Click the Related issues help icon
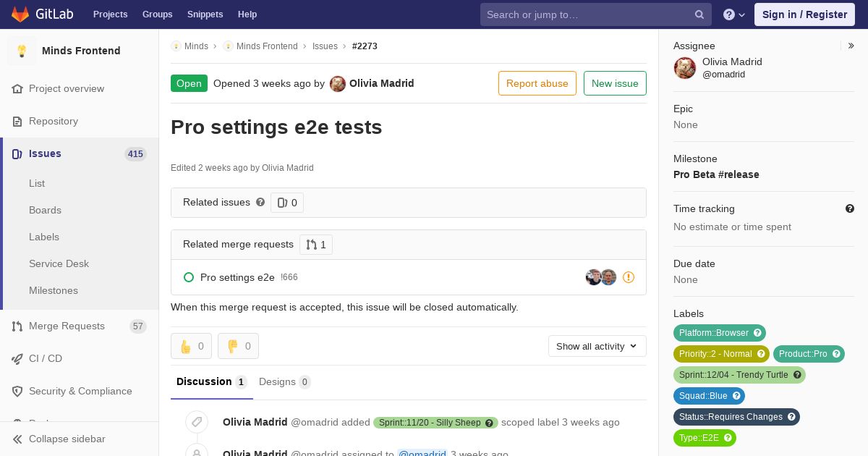Viewport: 868px width, 456px height. pyautogui.click(x=260, y=203)
